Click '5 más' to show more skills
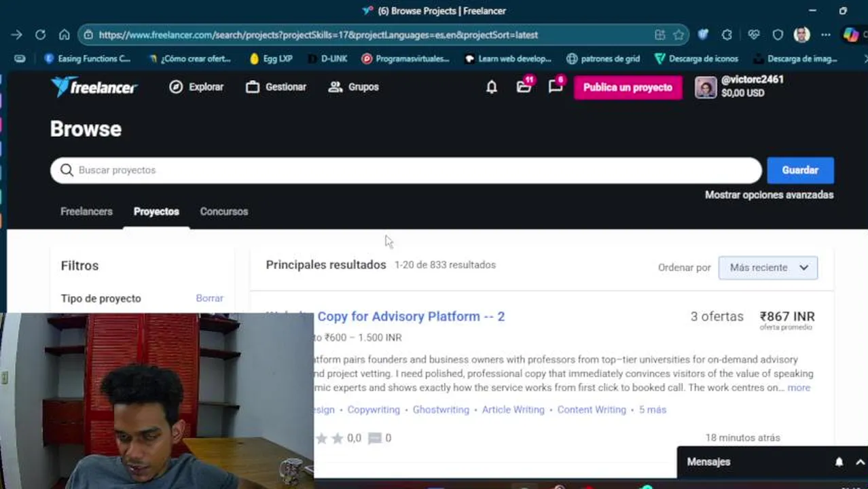Image resolution: width=868 pixels, height=489 pixels. (x=652, y=410)
